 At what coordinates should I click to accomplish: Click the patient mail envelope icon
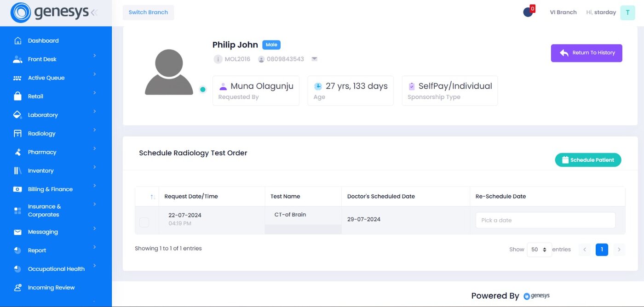(315, 59)
